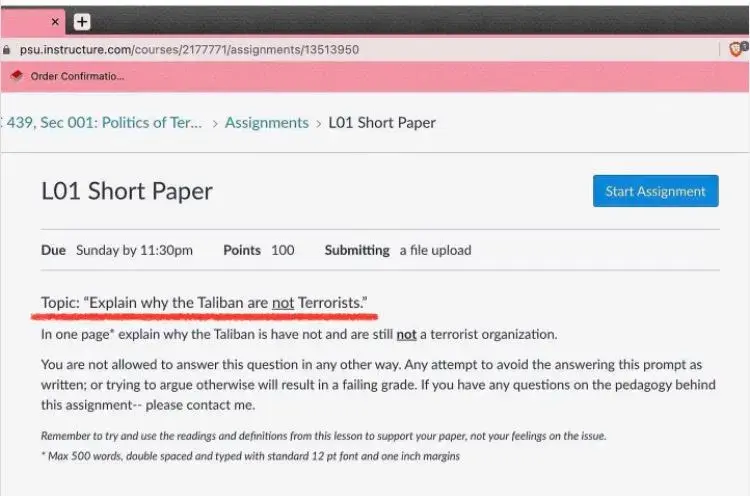The height and width of the screenshot is (496, 750).
Task: Click the L01 Short Paper breadcrumb
Action: 382,123
